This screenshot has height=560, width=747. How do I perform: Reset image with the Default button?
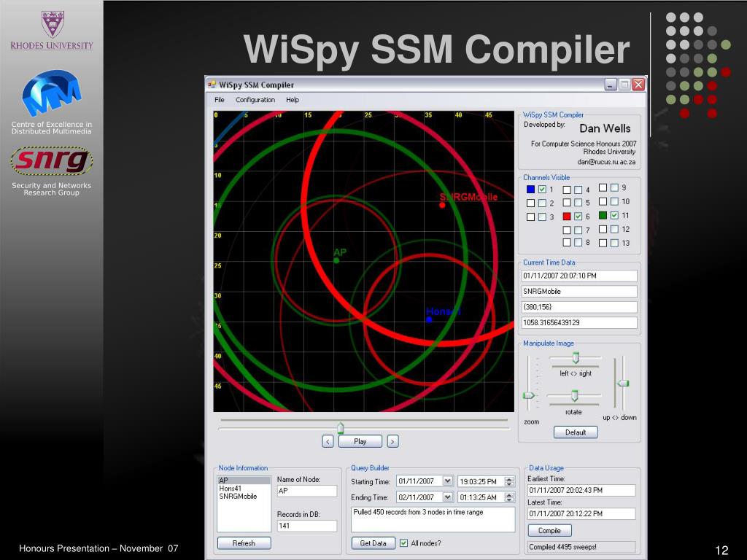point(576,432)
